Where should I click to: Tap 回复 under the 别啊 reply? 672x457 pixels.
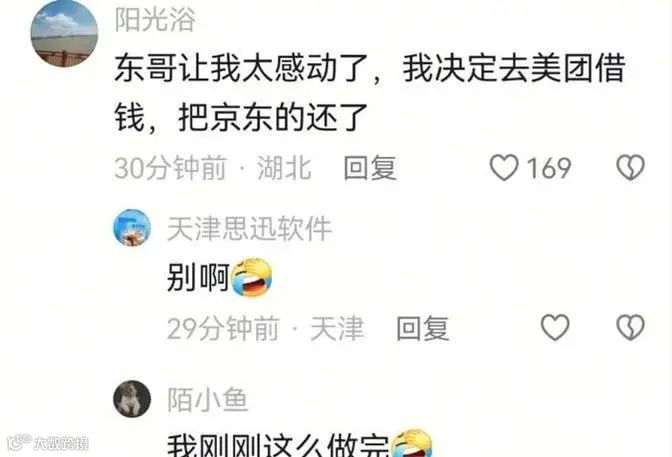pyautogui.click(x=423, y=328)
